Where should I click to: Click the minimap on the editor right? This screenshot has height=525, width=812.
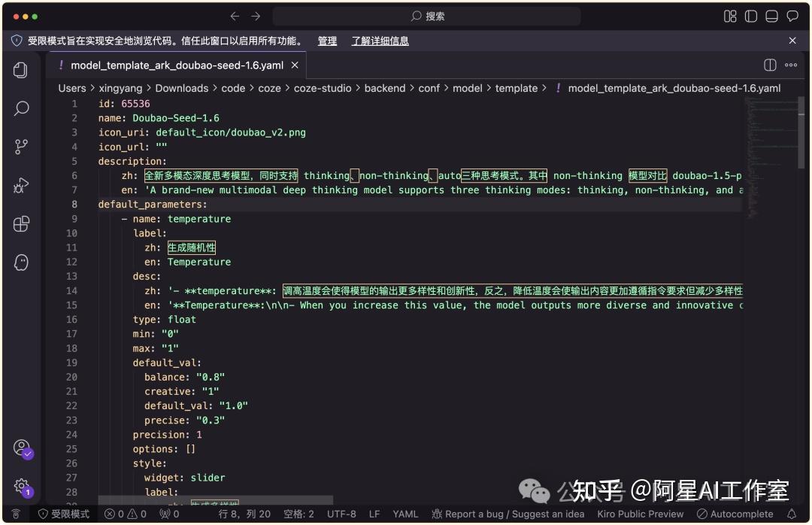(771, 158)
